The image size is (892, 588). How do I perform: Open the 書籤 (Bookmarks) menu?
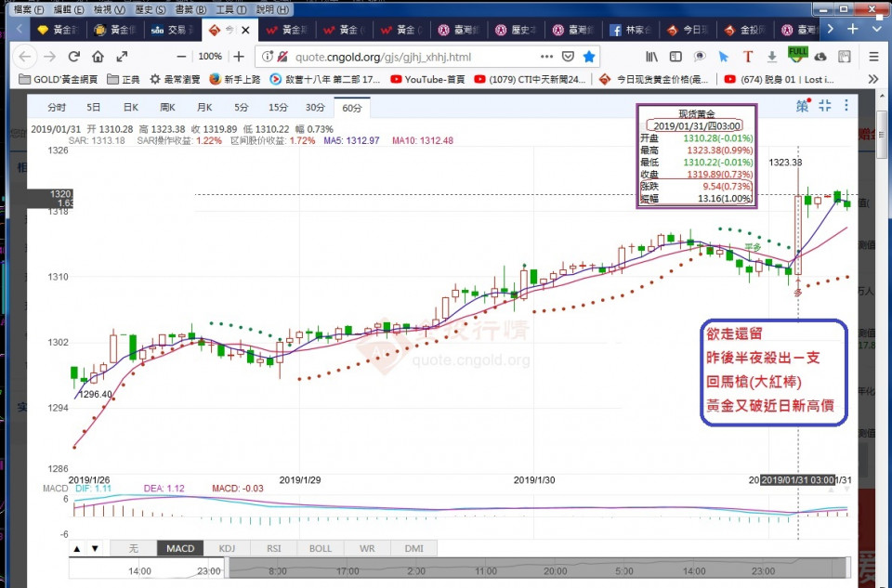[x=184, y=8]
